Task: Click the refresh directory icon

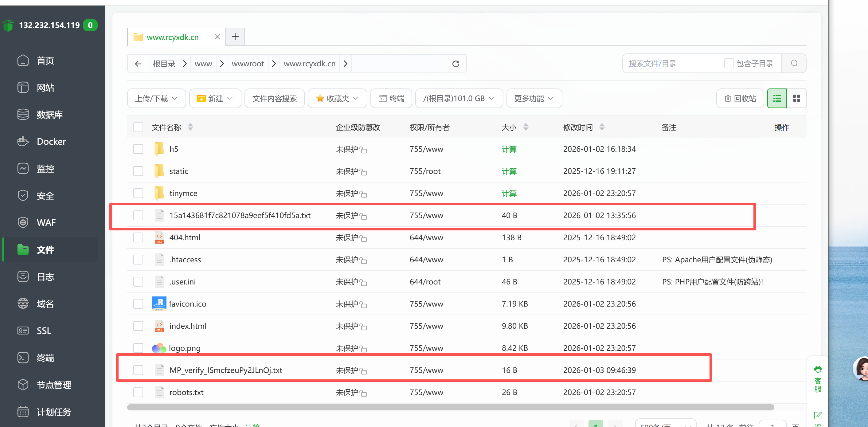Action: click(x=456, y=64)
